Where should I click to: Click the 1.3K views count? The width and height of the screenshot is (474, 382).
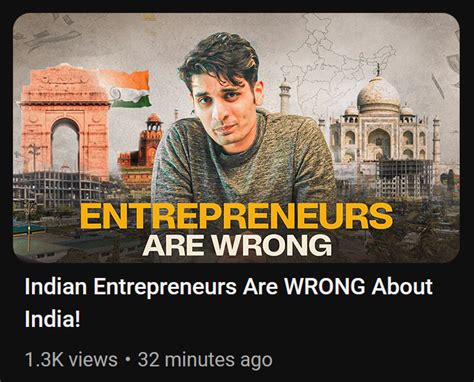[71, 360]
